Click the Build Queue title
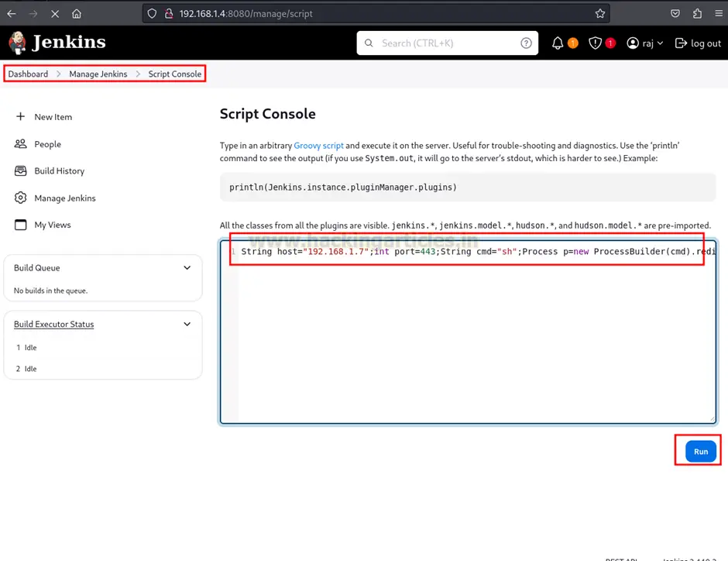Screen dimensions: 728x561 pos(36,268)
